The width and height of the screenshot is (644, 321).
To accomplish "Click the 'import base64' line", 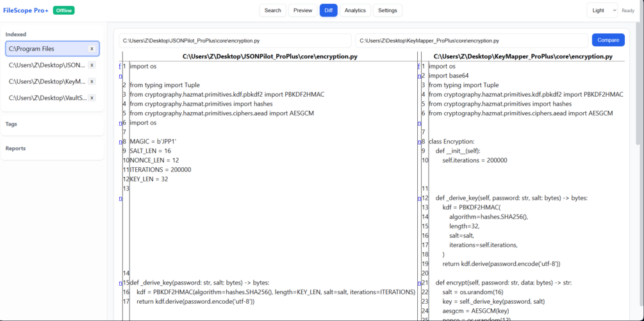I will click(449, 76).
